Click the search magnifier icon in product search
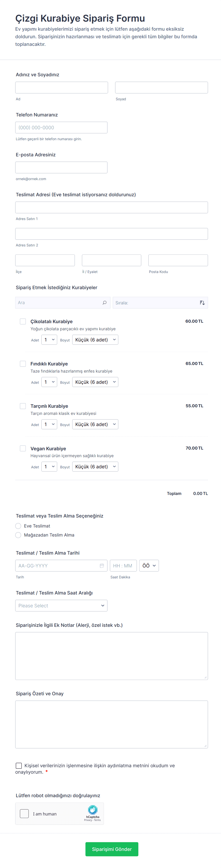Viewport: 221px width, 868px height. [104, 302]
